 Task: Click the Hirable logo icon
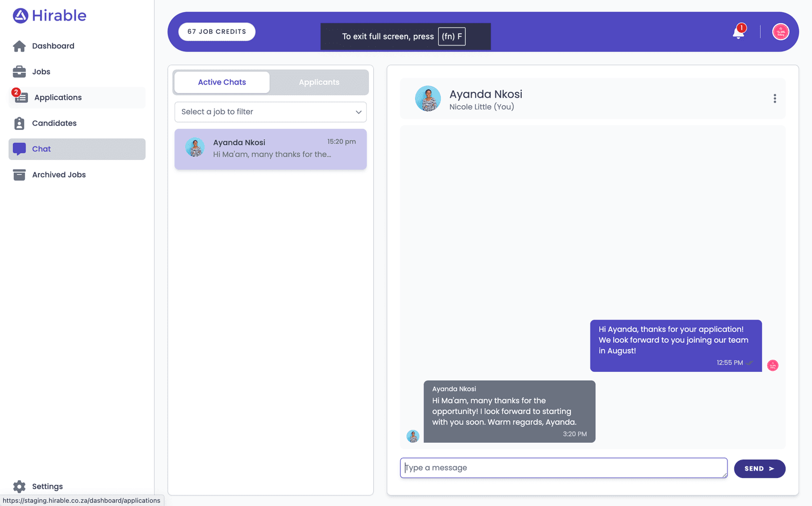(x=21, y=16)
